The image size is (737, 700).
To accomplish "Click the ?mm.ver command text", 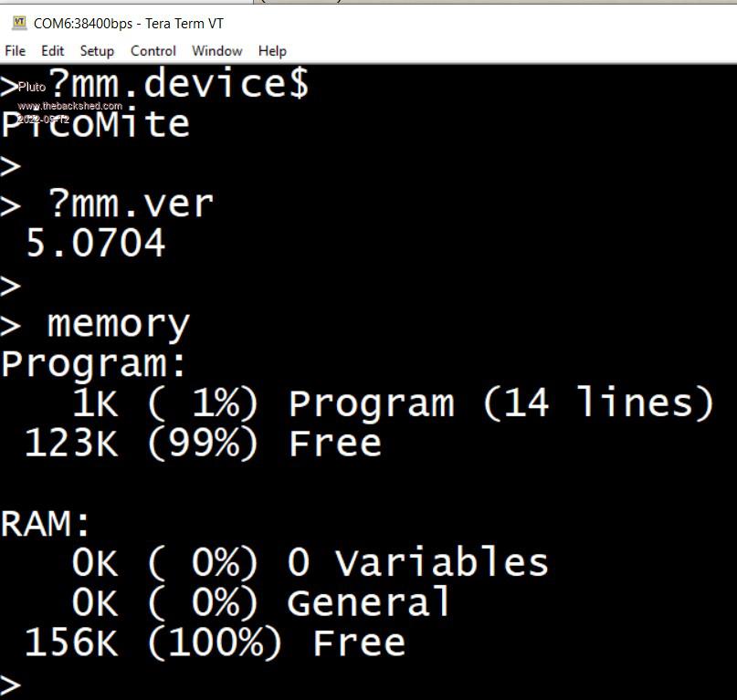I will 130,204.
